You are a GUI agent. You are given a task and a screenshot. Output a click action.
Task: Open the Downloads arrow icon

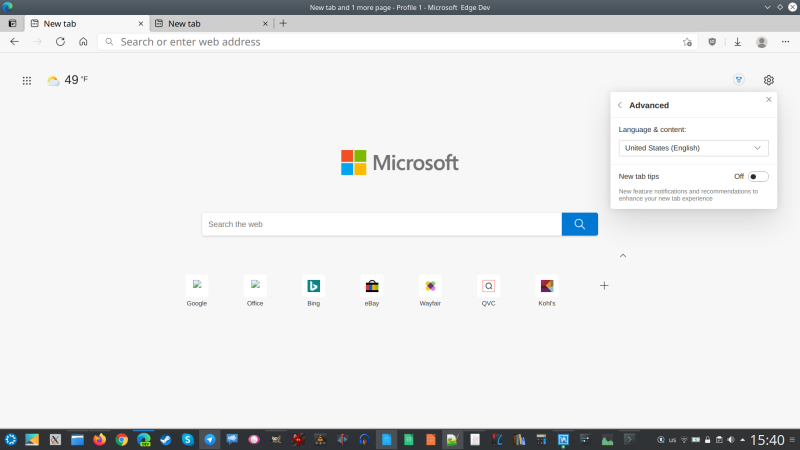tap(737, 42)
